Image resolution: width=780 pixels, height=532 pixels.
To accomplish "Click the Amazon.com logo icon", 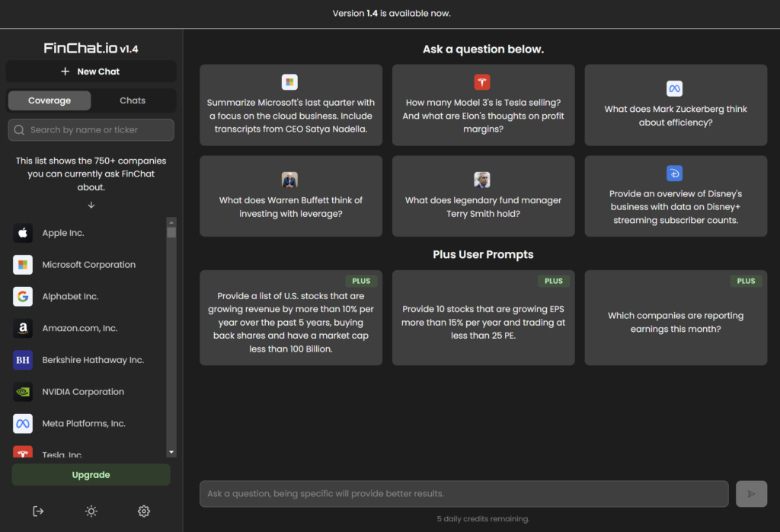I will coord(23,328).
